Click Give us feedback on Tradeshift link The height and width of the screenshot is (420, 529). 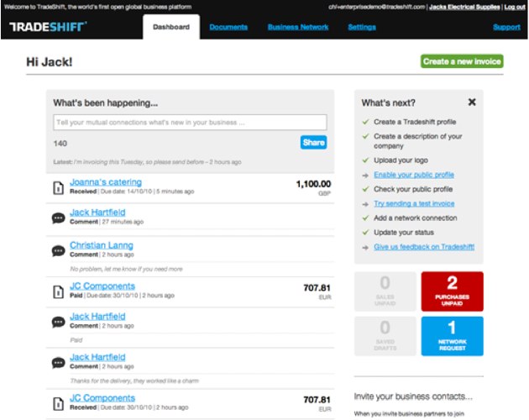coord(424,247)
